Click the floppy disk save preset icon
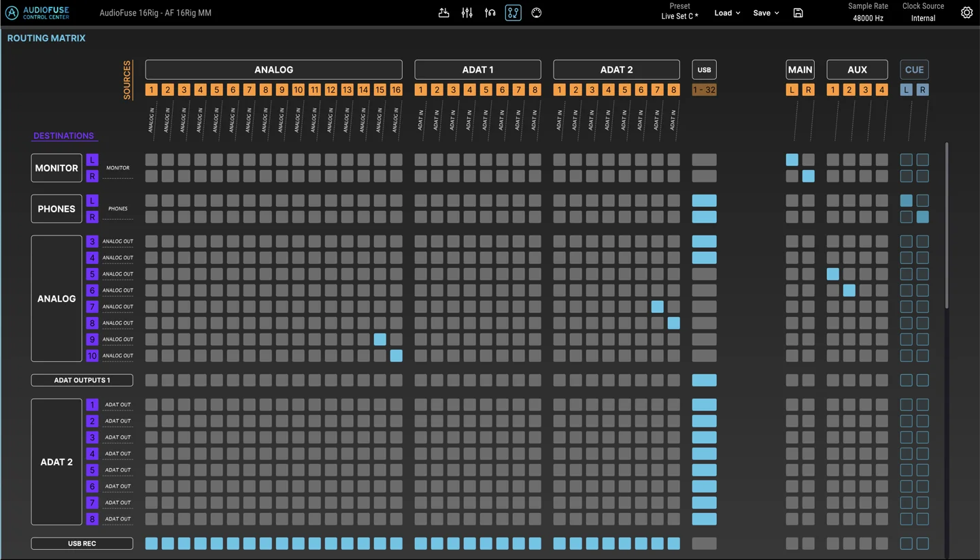 [x=798, y=13]
